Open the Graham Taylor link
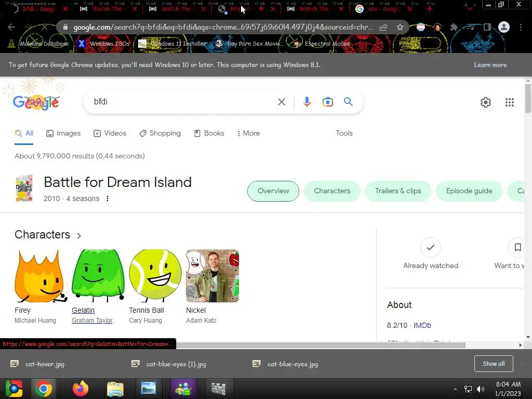Image resolution: width=532 pixels, height=399 pixels. pos(92,320)
